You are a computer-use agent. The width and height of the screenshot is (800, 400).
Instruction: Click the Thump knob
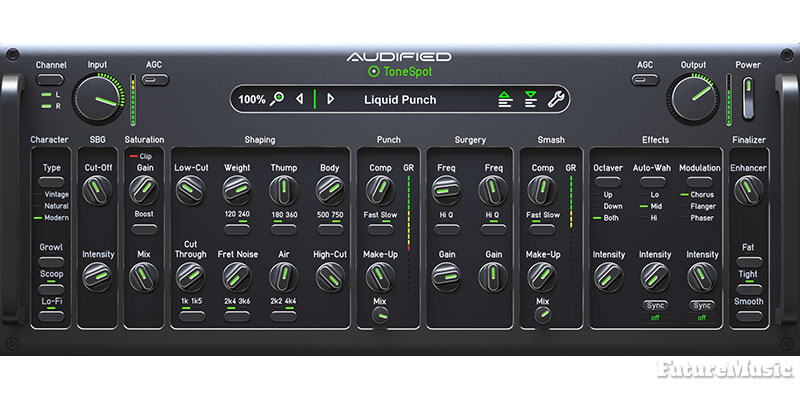(284, 190)
